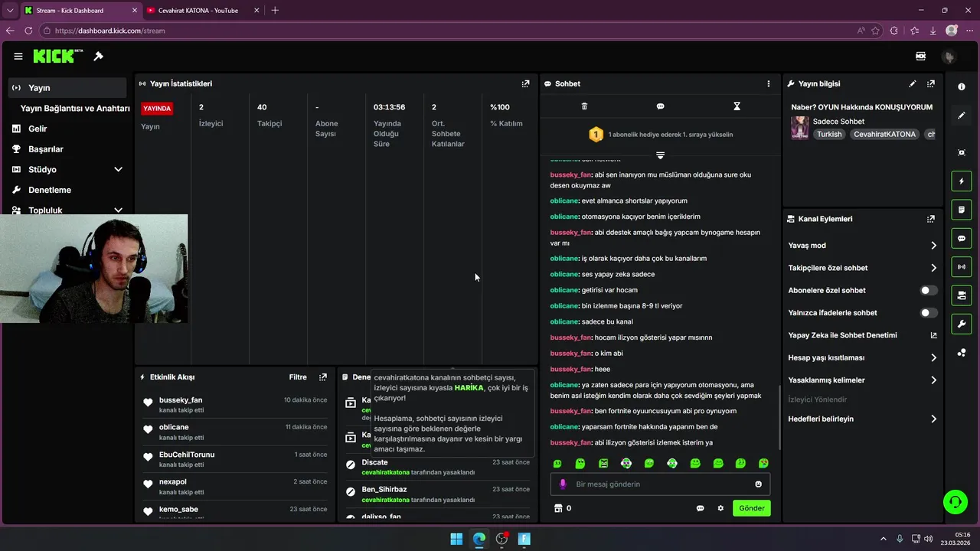Open Yayın in the left sidebar

(67, 88)
